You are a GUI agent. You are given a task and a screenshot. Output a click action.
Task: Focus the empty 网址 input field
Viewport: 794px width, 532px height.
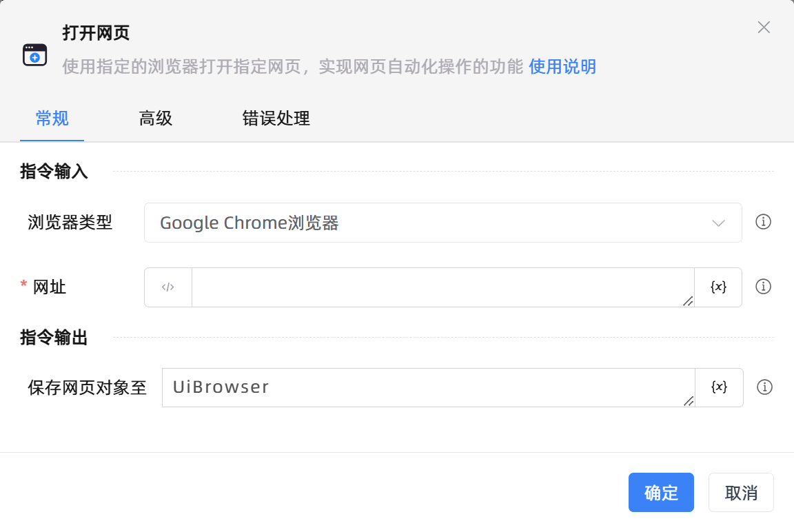[441, 287]
